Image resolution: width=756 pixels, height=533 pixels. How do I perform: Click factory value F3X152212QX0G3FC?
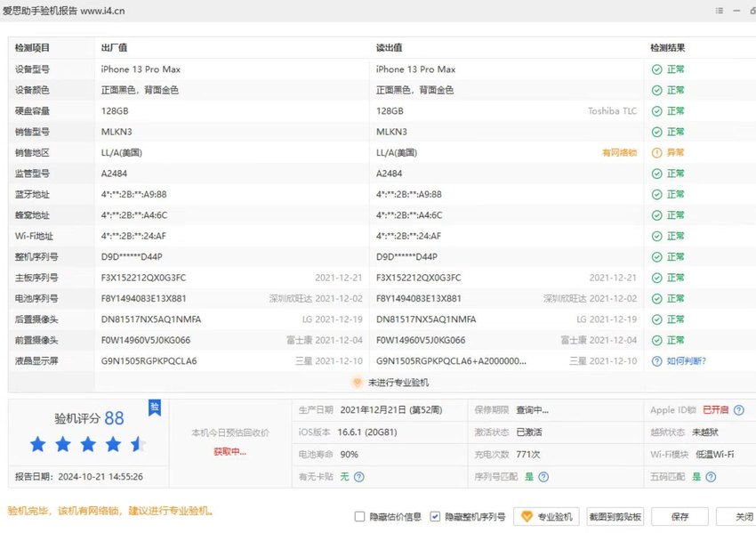[x=144, y=278]
